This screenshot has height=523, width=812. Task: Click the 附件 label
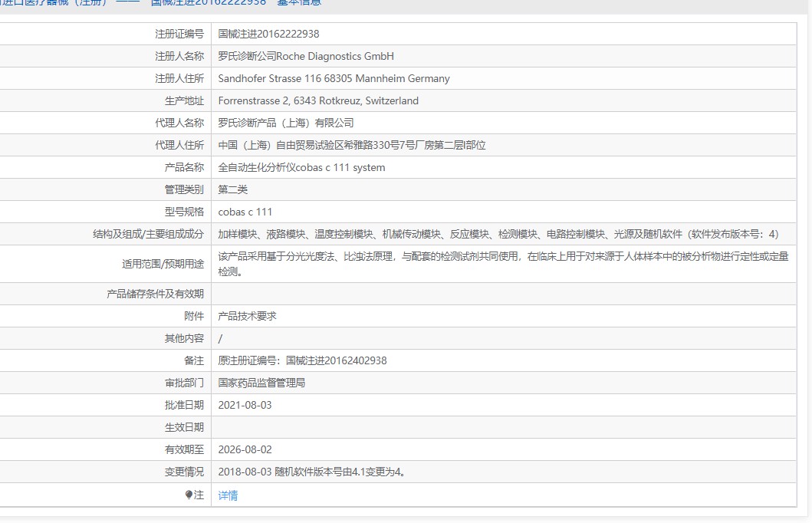[194, 316]
